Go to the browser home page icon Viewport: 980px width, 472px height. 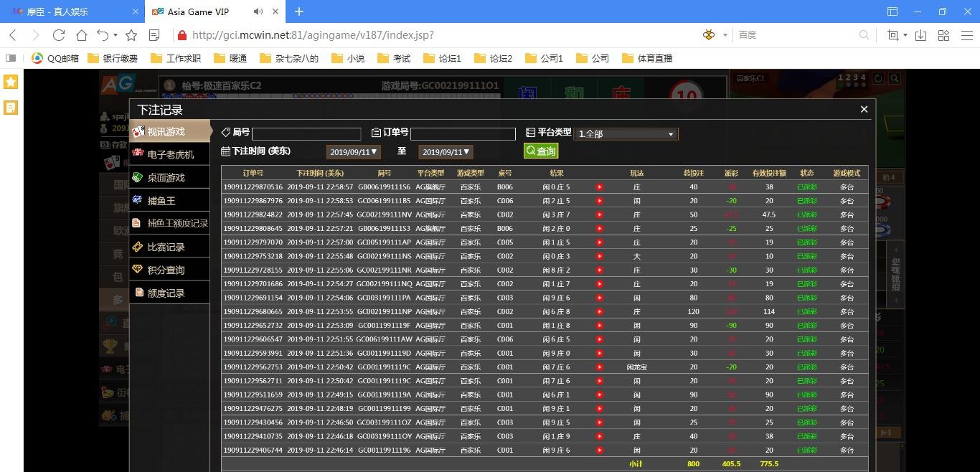(82, 35)
